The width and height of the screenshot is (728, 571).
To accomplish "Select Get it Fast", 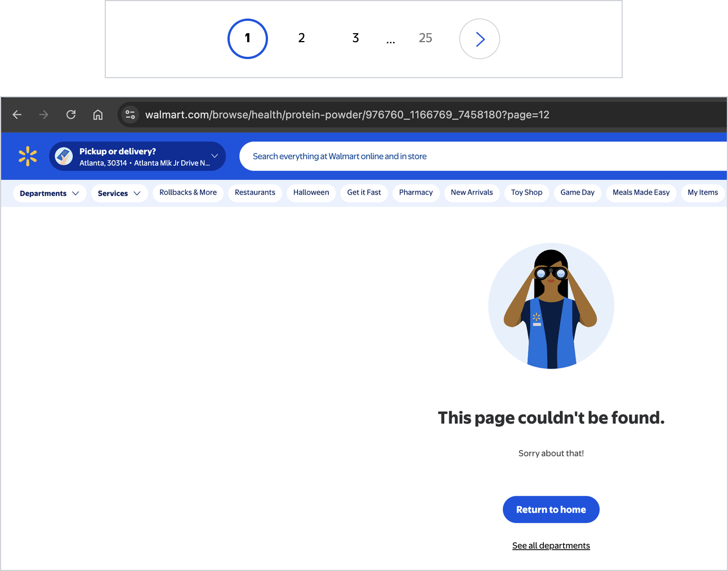I will pyautogui.click(x=364, y=192).
